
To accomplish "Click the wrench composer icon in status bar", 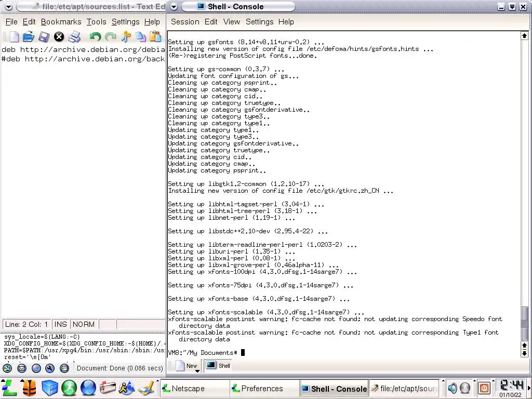I will (x=50, y=368).
